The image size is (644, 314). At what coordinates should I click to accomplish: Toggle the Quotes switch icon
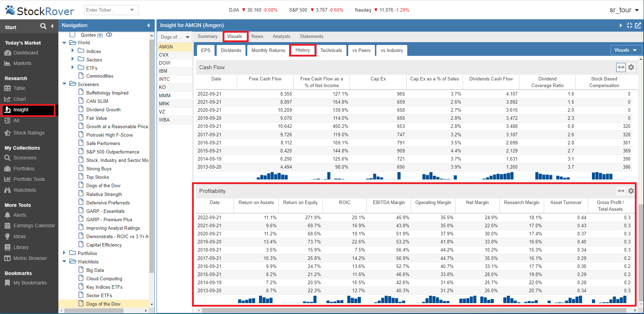109,35
